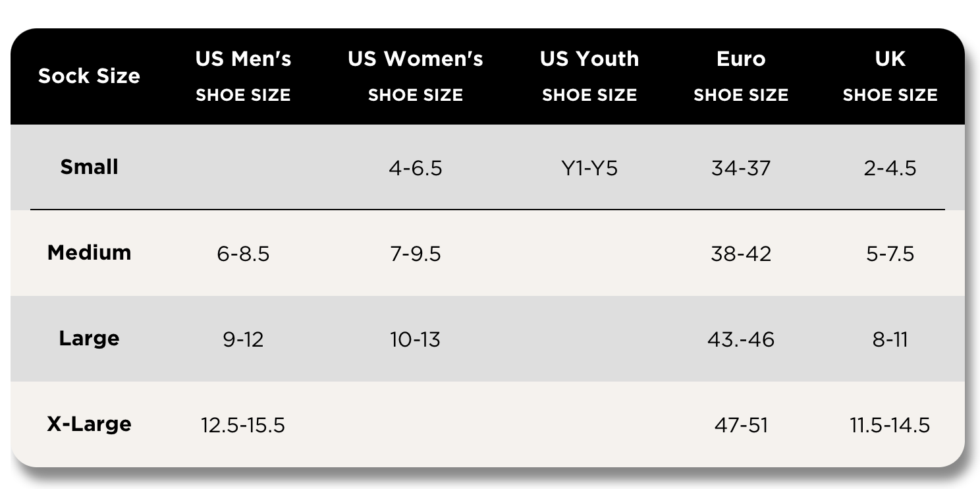Click the 12.5-15.5 men's size cell

pyautogui.click(x=243, y=426)
